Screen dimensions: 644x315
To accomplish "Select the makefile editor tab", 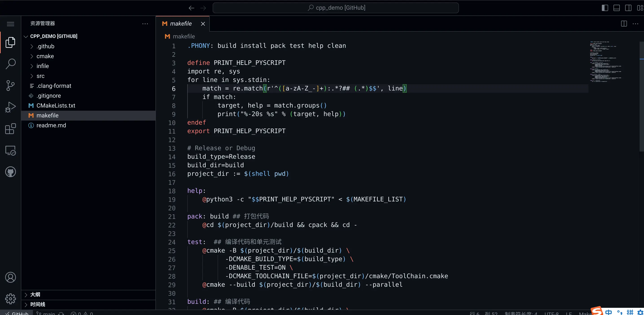I will pyautogui.click(x=181, y=24).
